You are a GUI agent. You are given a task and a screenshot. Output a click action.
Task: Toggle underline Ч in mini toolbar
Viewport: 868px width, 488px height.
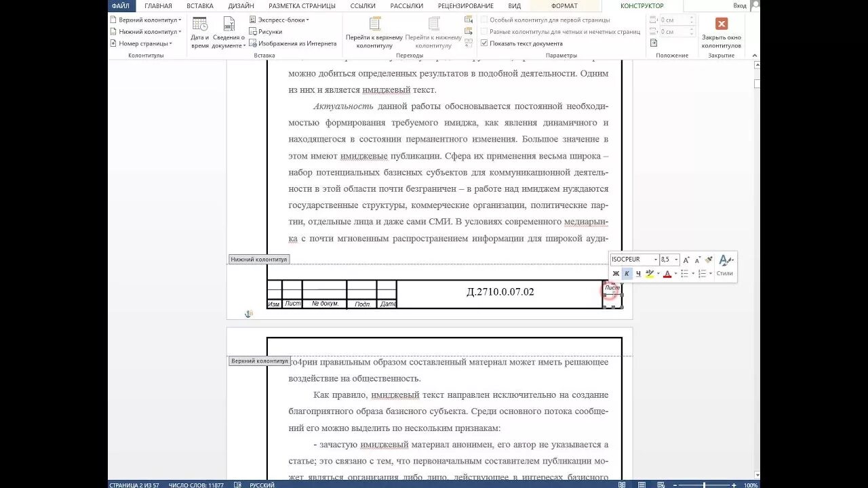click(638, 274)
